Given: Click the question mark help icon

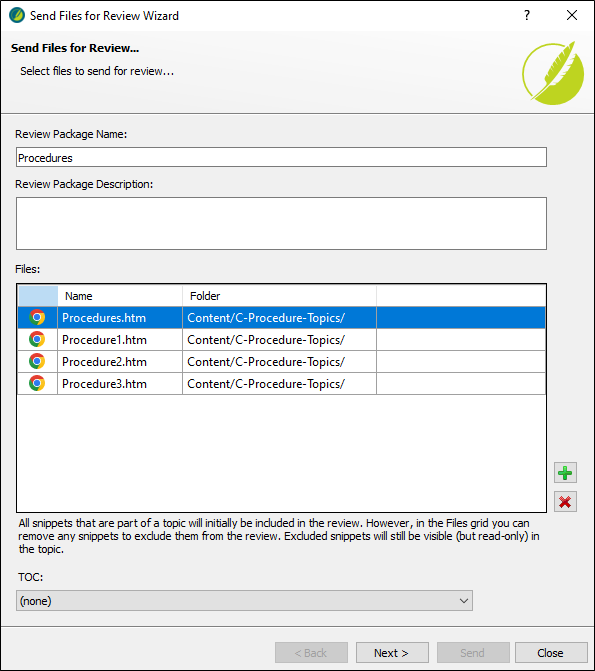Looking at the screenshot, I should 527,15.
